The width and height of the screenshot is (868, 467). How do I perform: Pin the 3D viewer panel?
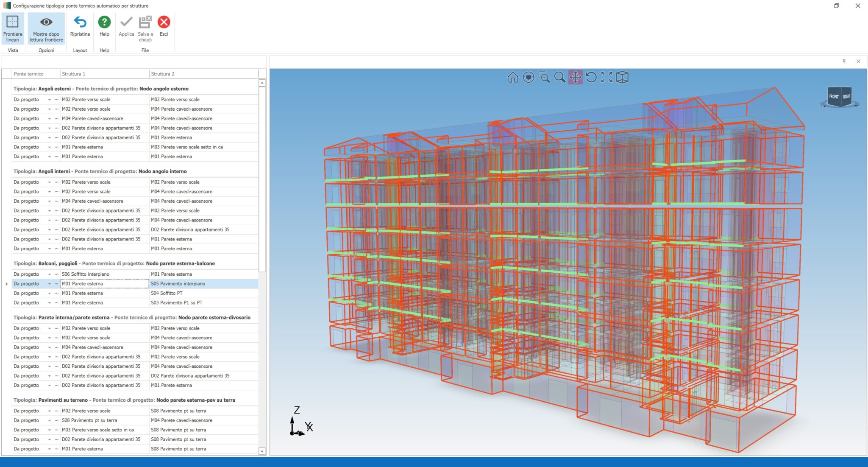click(844, 62)
